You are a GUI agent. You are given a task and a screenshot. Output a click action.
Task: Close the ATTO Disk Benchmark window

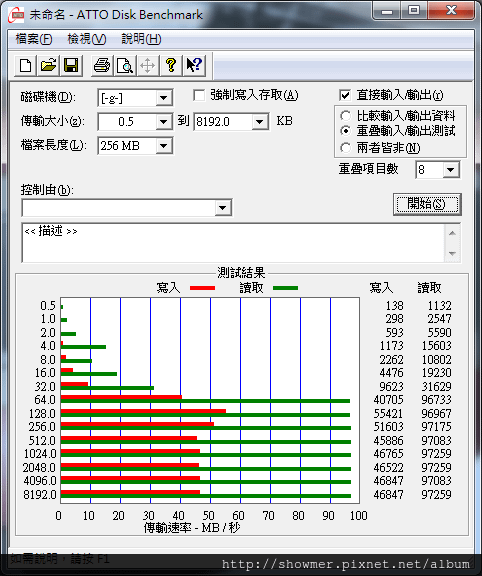pos(451,11)
